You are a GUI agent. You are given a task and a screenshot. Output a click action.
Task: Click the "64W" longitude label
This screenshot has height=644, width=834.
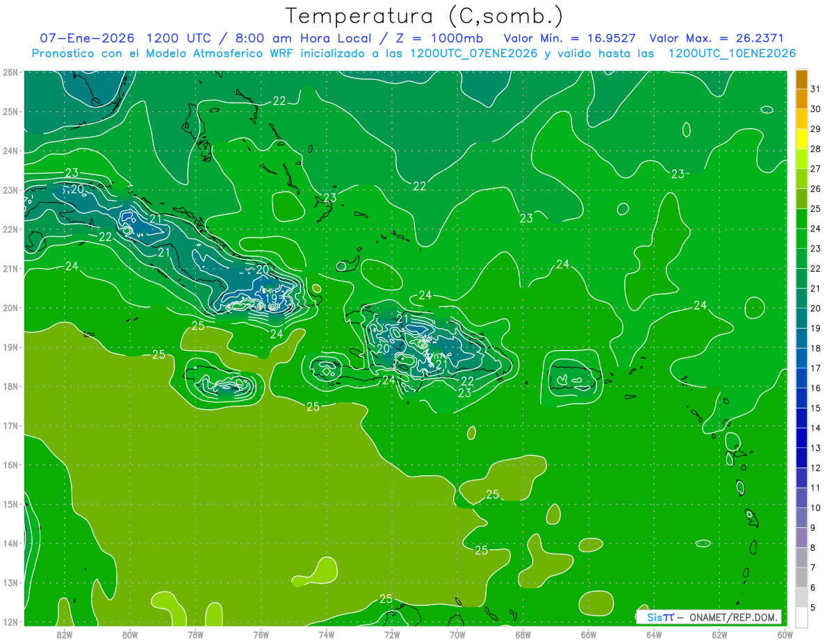pyautogui.click(x=654, y=634)
